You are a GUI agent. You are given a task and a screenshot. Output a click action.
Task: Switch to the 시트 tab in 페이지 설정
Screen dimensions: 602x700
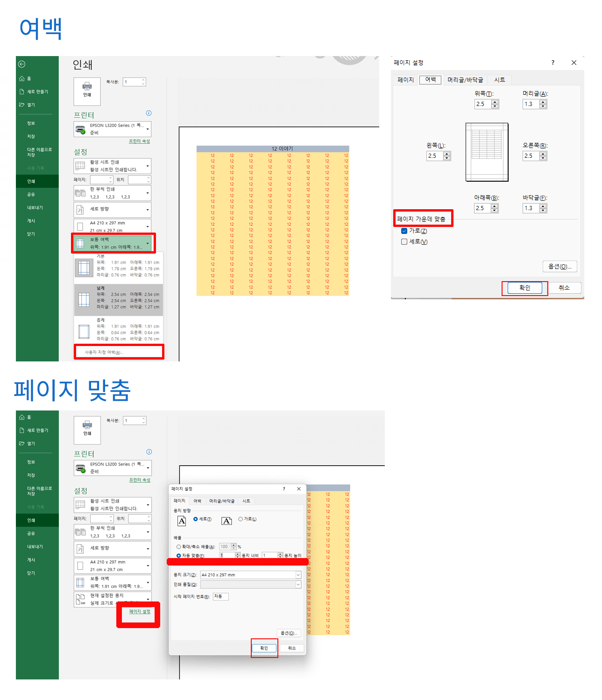pyautogui.click(x=499, y=79)
